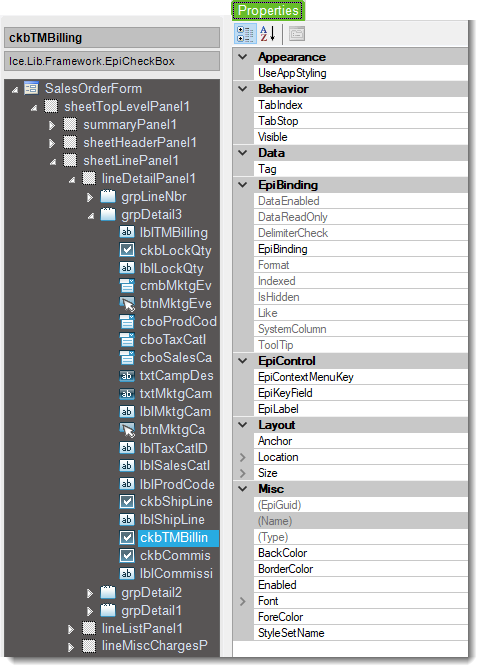Select lblProdCode in the tree
The image size is (483, 672).
point(177,484)
